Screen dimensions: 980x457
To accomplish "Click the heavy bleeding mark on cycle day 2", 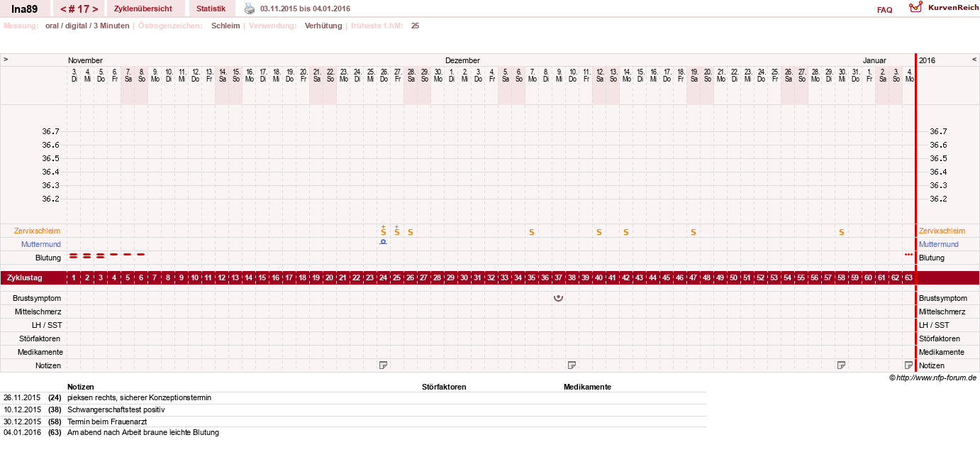I will click(x=87, y=256).
